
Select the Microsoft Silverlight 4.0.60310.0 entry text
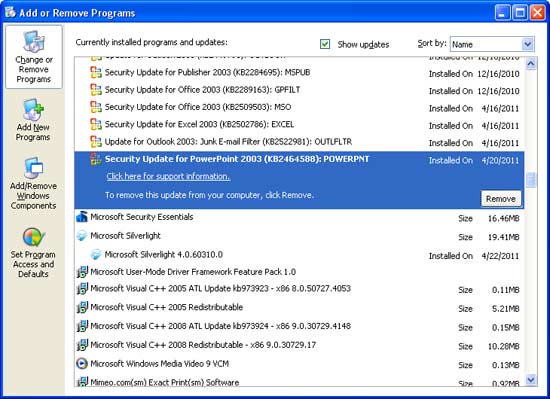pos(163,255)
